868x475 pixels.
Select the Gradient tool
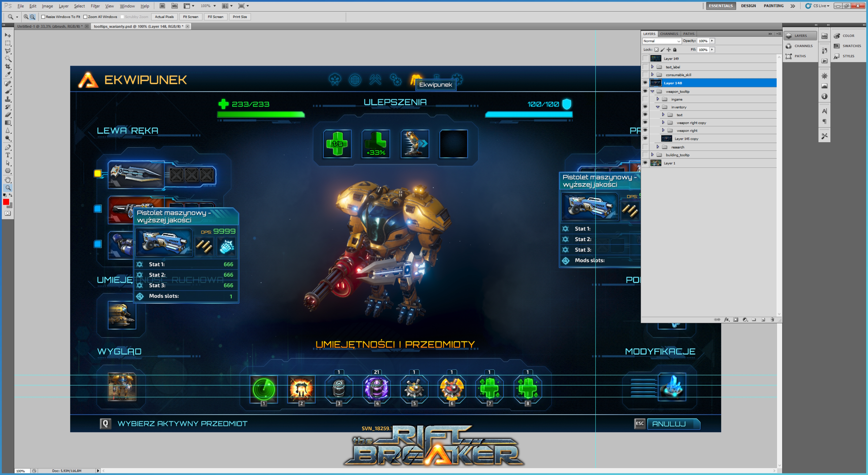coord(8,123)
